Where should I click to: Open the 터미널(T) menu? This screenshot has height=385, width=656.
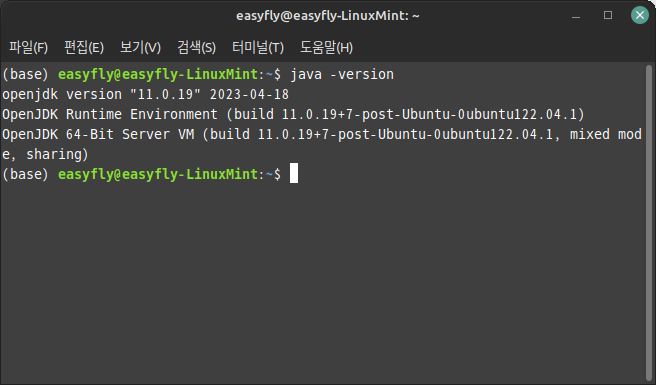click(258, 47)
